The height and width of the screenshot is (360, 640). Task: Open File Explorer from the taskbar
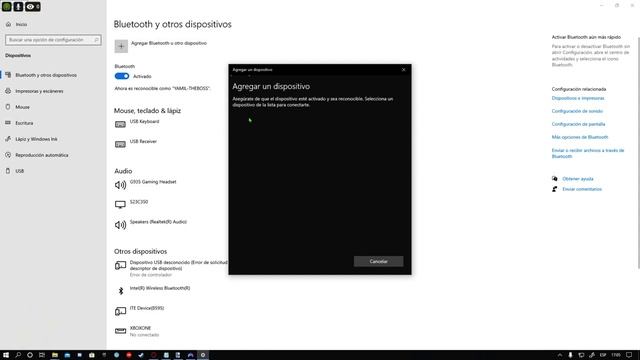[55, 355]
